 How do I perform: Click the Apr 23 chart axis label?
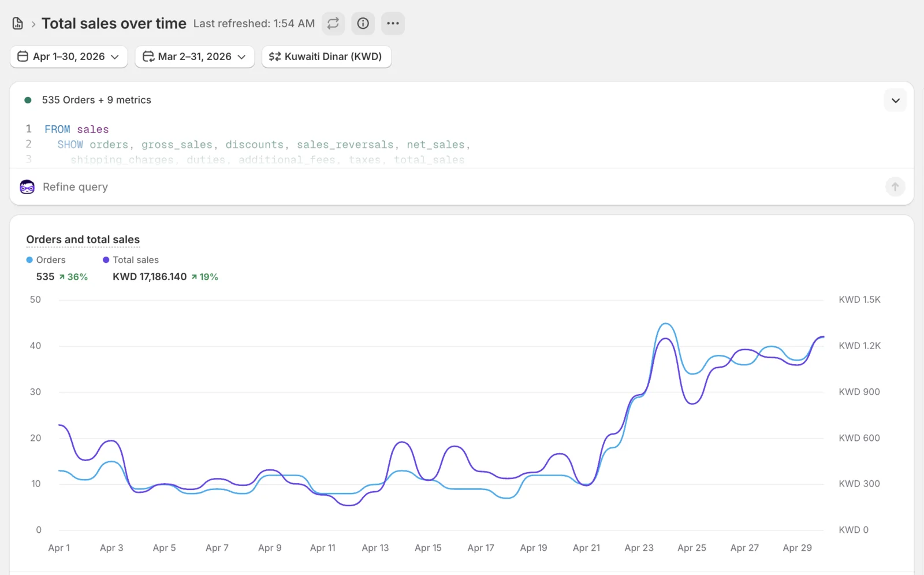[x=639, y=548]
